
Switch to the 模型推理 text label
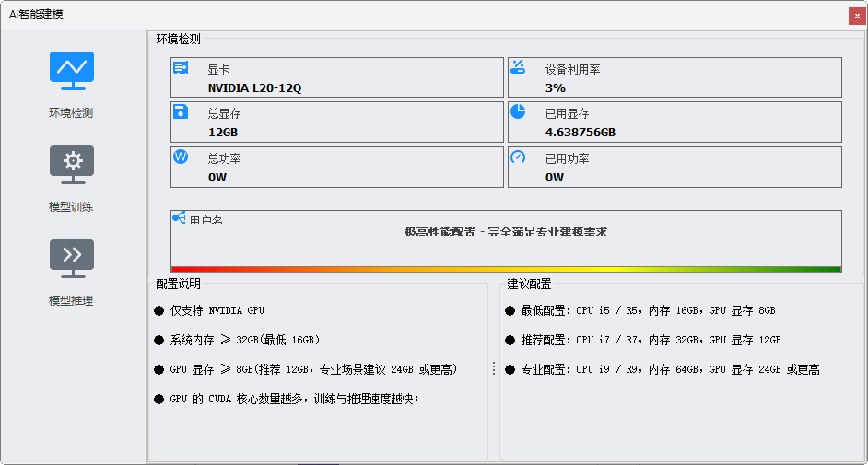click(72, 301)
